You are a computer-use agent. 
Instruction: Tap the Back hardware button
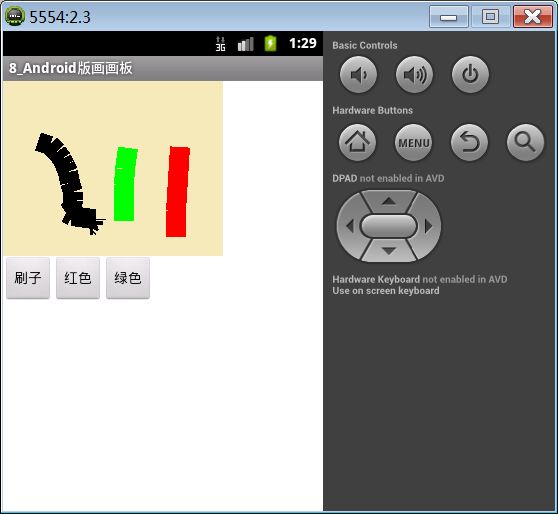(469, 143)
